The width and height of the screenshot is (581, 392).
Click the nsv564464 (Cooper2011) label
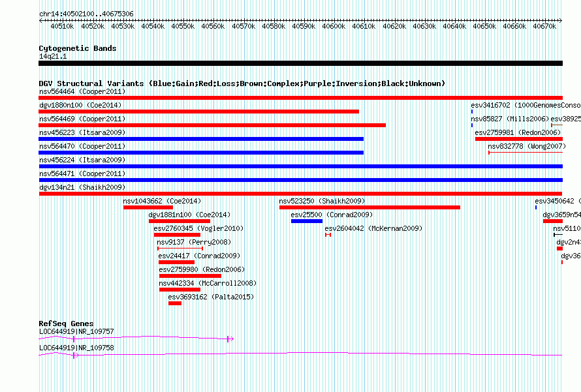tap(82, 91)
